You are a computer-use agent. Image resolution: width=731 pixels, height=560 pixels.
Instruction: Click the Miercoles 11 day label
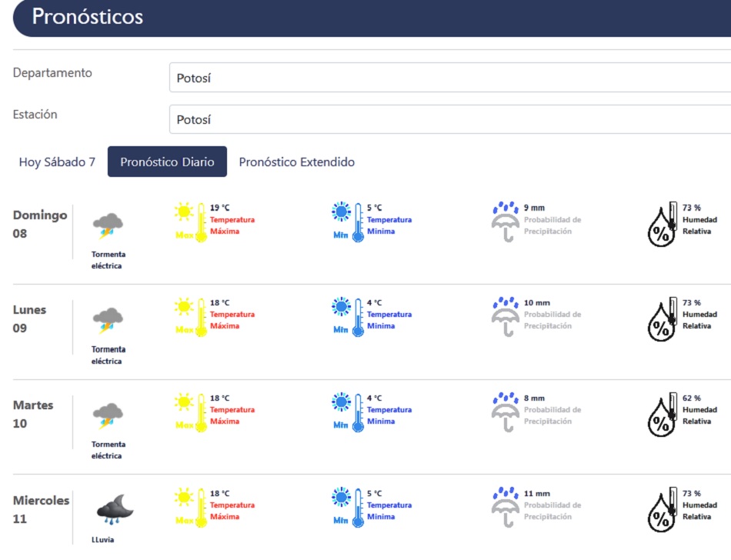click(x=41, y=509)
